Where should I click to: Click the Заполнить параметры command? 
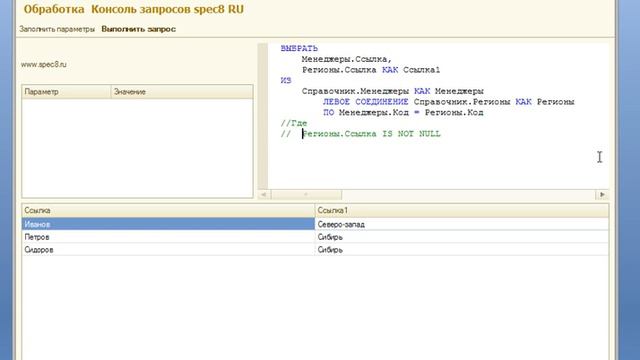point(57,29)
